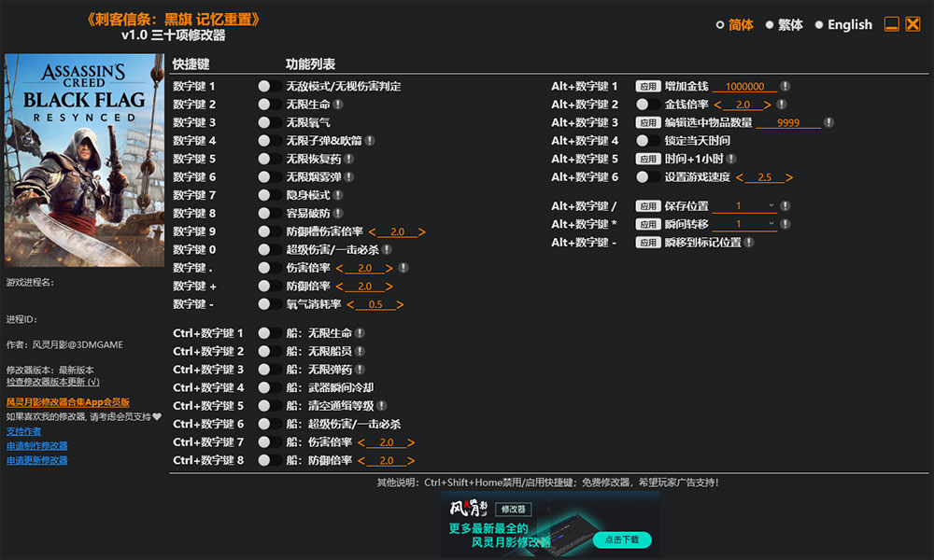The image size is (934, 560).
Task: Open 瞬间转移 slot dropdown
Action: tap(744, 224)
